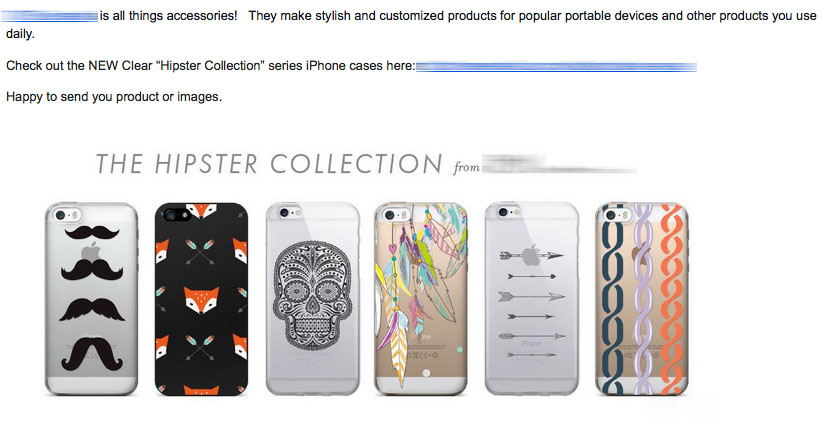This screenshot has width=822, height=433.
Task: Click the 'Hipster Collection' text in second paragraph
Action: pos(210,66)
